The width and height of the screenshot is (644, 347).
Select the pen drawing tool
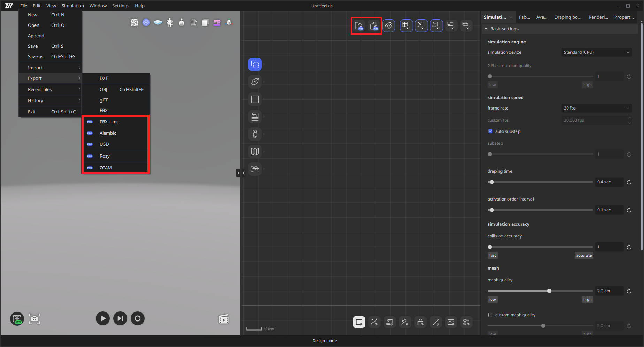255,82
